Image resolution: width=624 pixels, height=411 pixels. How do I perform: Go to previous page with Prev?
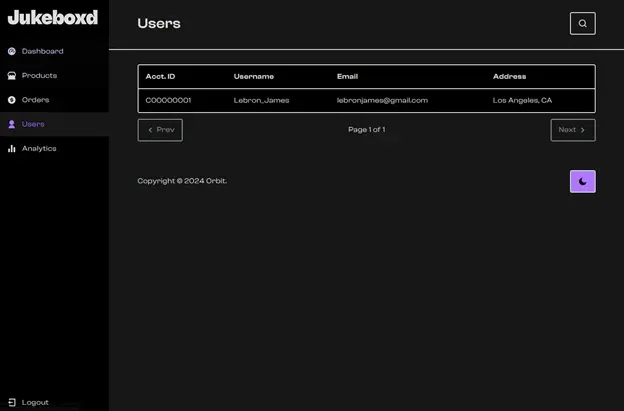(160, 130)
